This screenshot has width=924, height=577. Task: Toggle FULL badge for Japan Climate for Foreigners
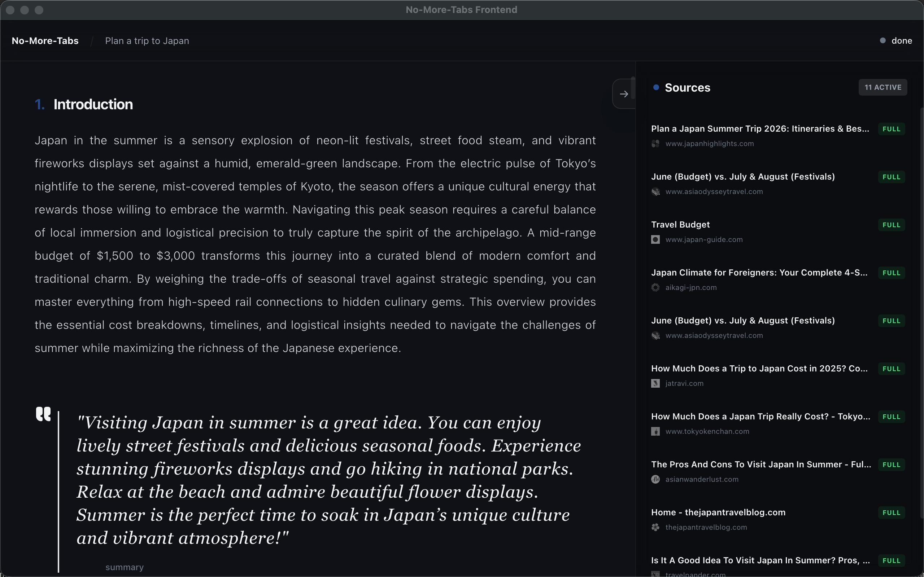point(891,273)
